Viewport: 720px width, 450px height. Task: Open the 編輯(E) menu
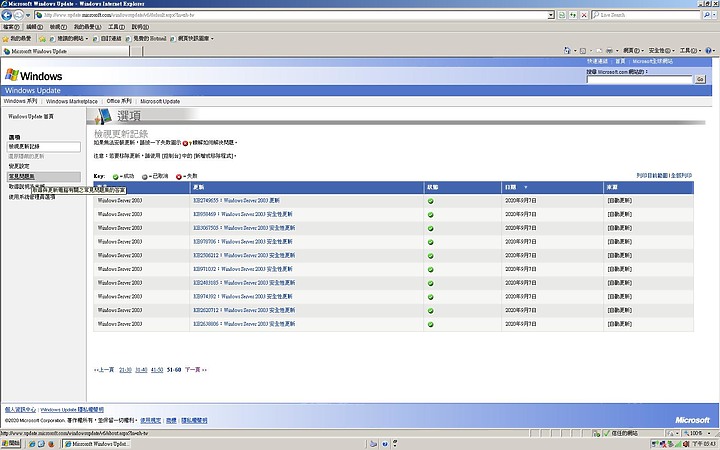[34, 27]
